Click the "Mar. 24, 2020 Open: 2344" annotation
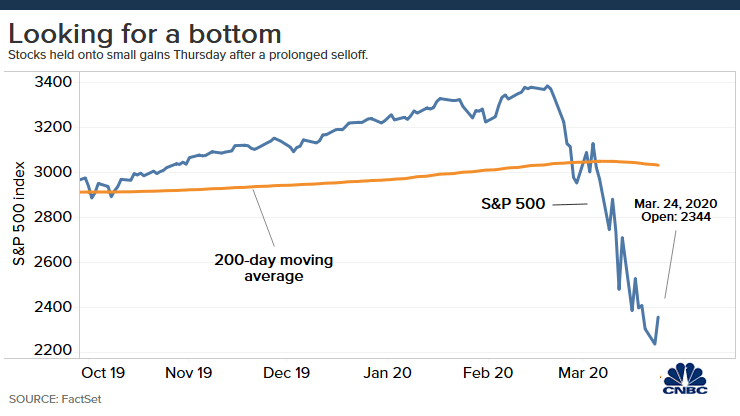Image resolution: width=740 pixels, height=416 pixels. [676, 213]
